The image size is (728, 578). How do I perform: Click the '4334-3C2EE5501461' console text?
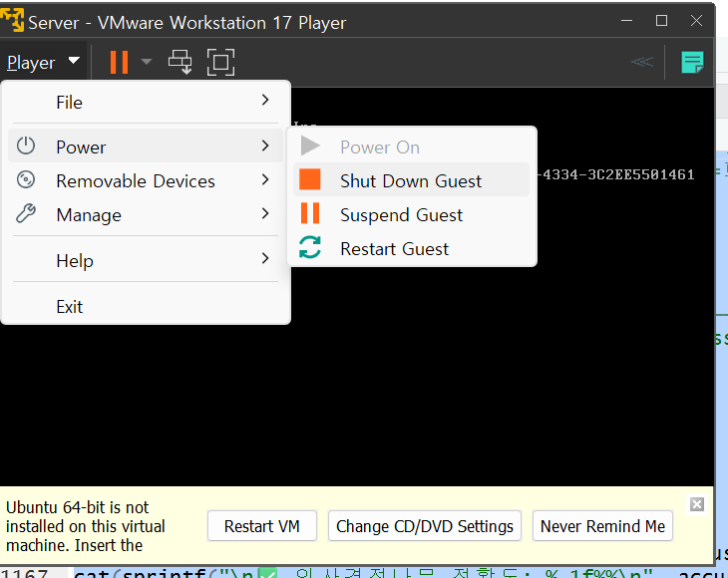coord(618,174)
